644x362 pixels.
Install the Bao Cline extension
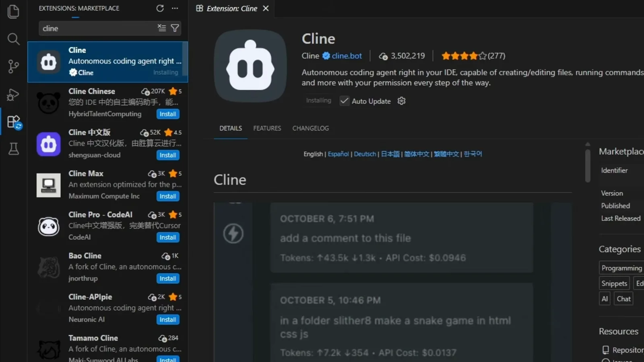coord(167,278)
